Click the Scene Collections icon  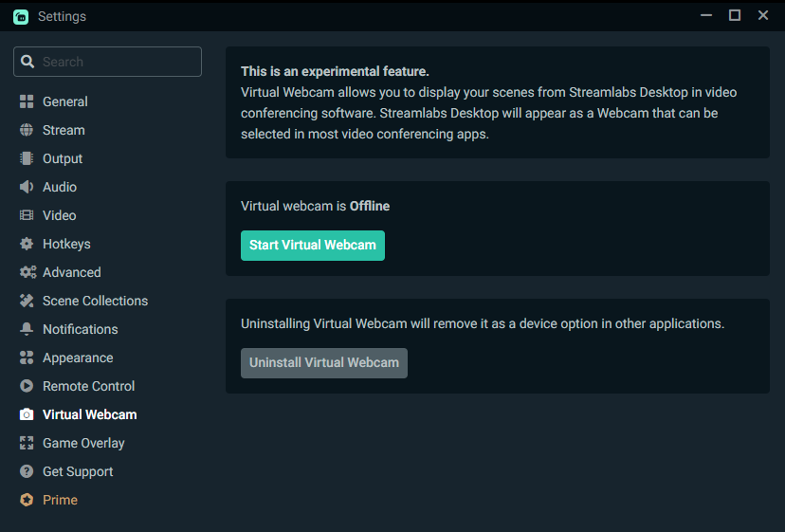[27, 301]
